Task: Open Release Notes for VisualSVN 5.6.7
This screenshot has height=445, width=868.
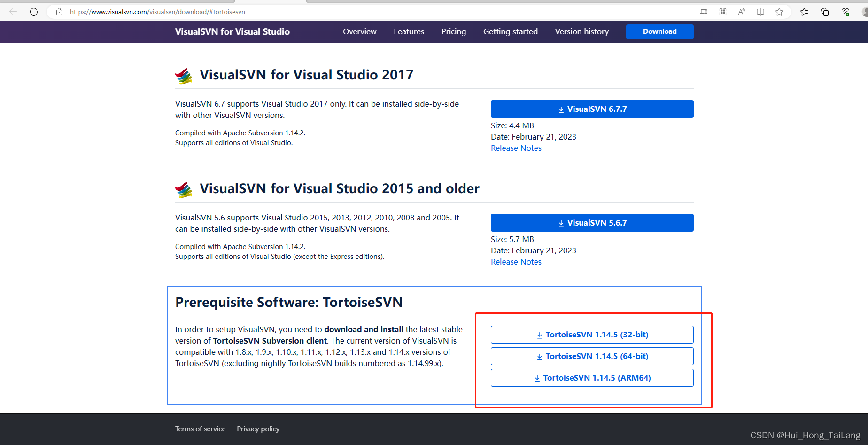Action: click(x=516, y=262)
